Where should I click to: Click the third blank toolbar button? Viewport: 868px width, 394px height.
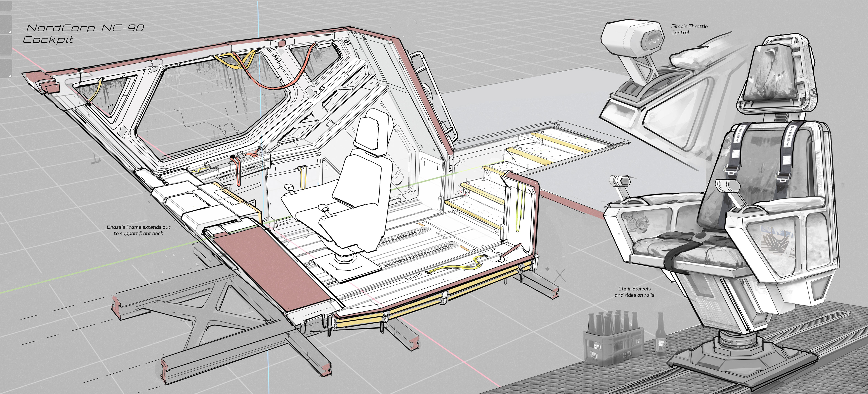(5, 45)
